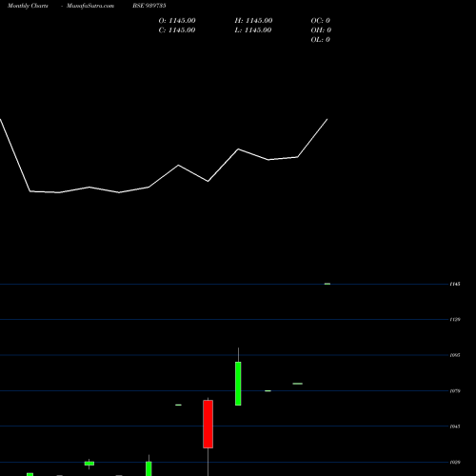The height and width of the screenshot is (476, 476).
Task: Click the flat green dash candle left of red candle
Action: 178,405
